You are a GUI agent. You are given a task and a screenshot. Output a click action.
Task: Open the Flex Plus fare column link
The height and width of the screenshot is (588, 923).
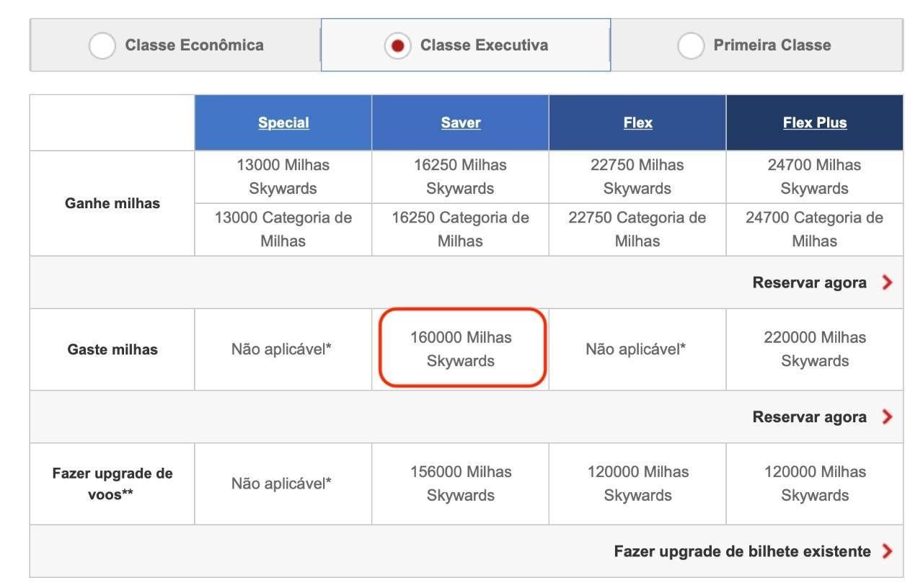click(815, 122)
